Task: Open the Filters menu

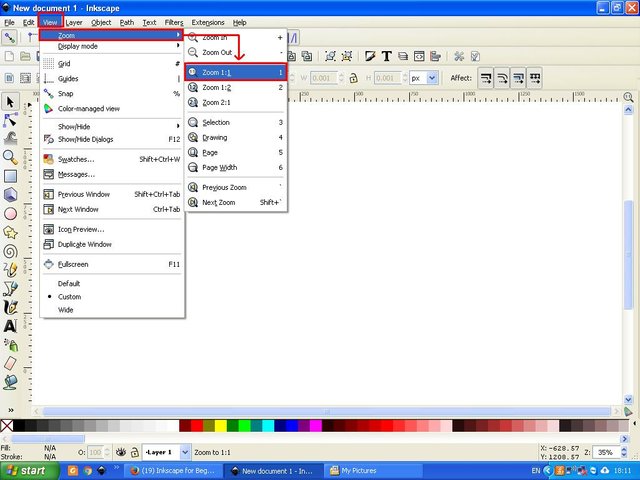Action: pyautogui.click(x=174, y=22)
